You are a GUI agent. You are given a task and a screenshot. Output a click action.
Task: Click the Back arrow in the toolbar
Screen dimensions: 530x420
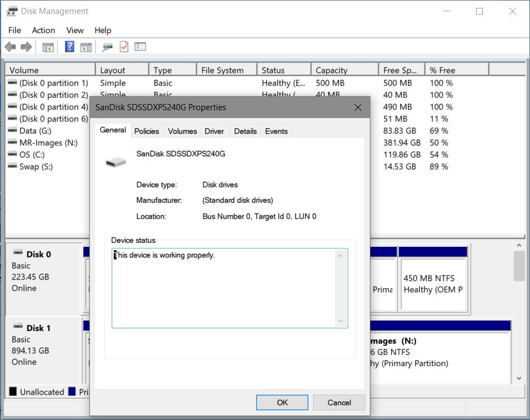pyautogui.click(x=11, y=47)
